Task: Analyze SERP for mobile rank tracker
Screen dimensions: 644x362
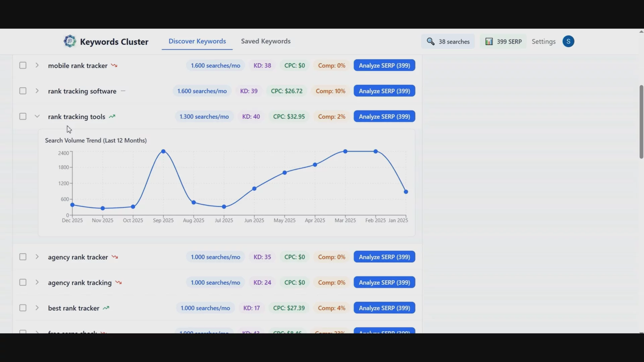Action: pos(384,65)
